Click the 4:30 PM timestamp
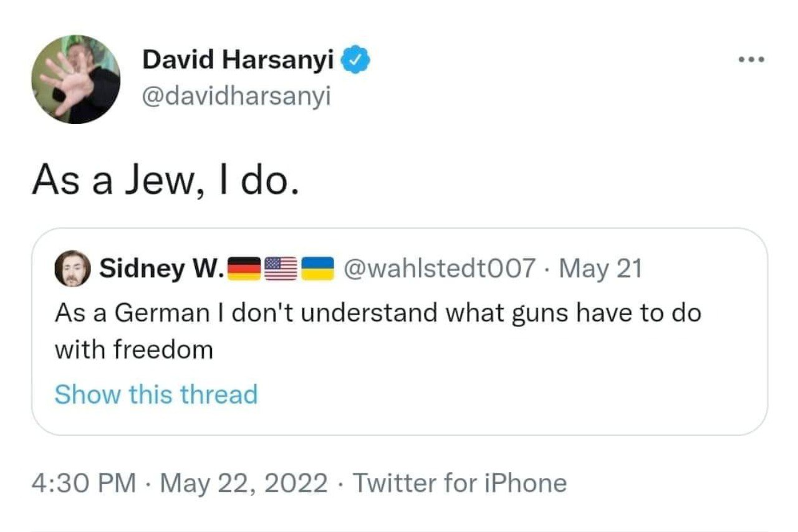Screen dimensions: 798x532 click(84, 483)
